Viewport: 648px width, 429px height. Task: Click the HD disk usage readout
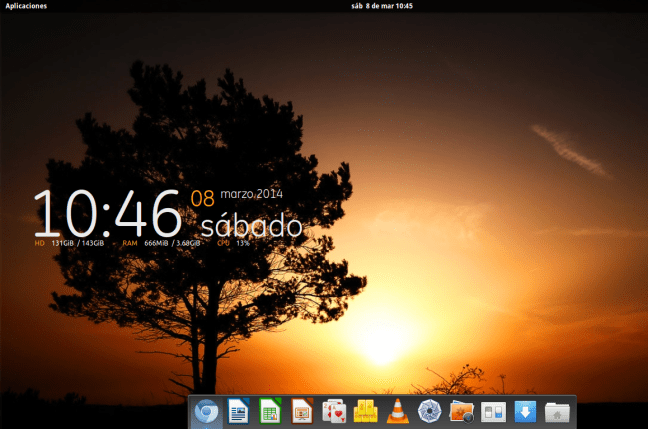70,243
